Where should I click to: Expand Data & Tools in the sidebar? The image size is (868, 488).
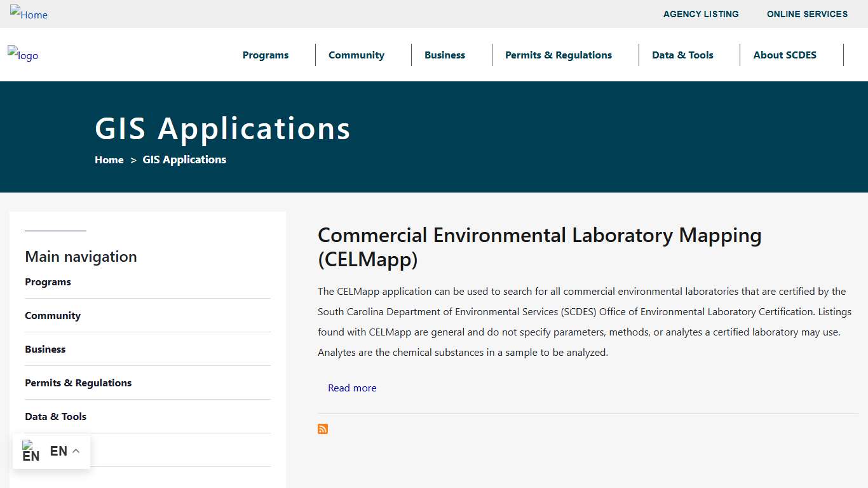coord(55,416)
